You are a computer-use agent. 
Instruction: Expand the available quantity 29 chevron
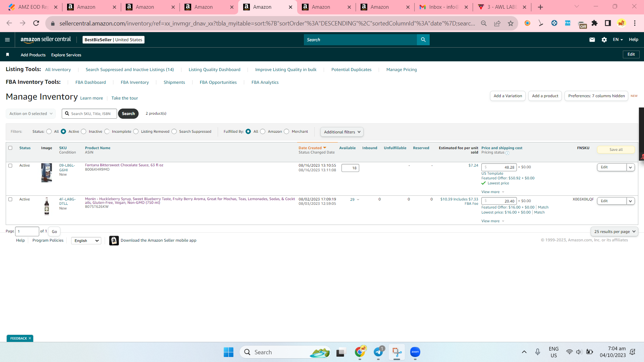click(358, 200)
